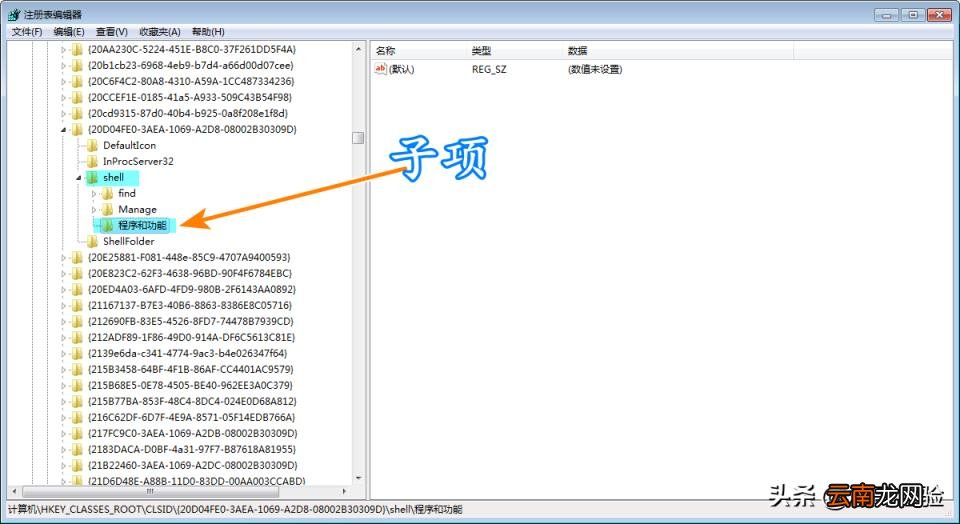This screenshot has height=524, width=960.
Task: Select key {216C62DF-6D7F-4E9A-8571-05F14EDB766A}
Action: tap(192, 417)
